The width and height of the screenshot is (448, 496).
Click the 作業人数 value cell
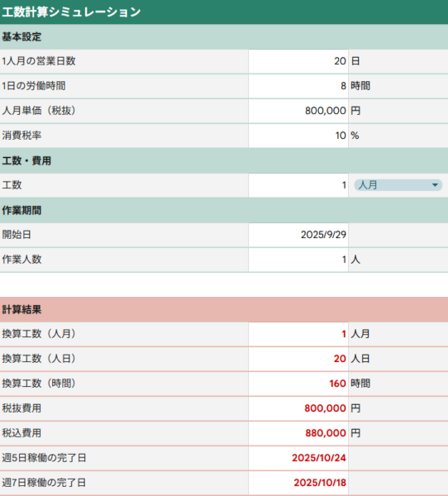click(x=298, y=260)
